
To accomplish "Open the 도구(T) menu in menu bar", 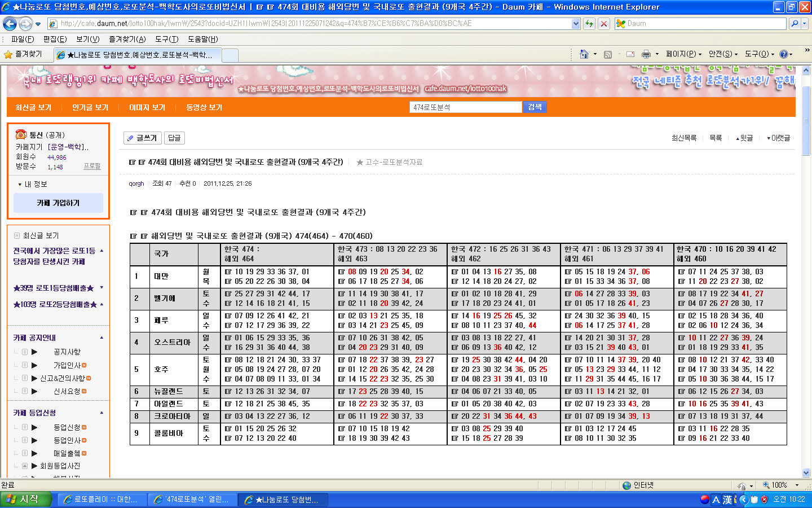I will pyautogui.click(x=166, y=39).
